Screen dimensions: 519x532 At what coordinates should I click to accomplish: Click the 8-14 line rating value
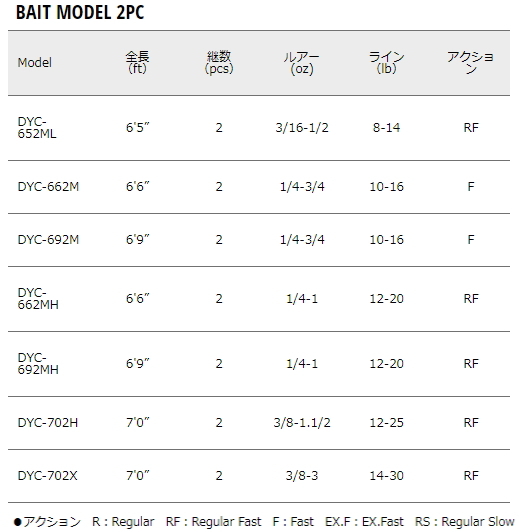click(x=386, y=128)
